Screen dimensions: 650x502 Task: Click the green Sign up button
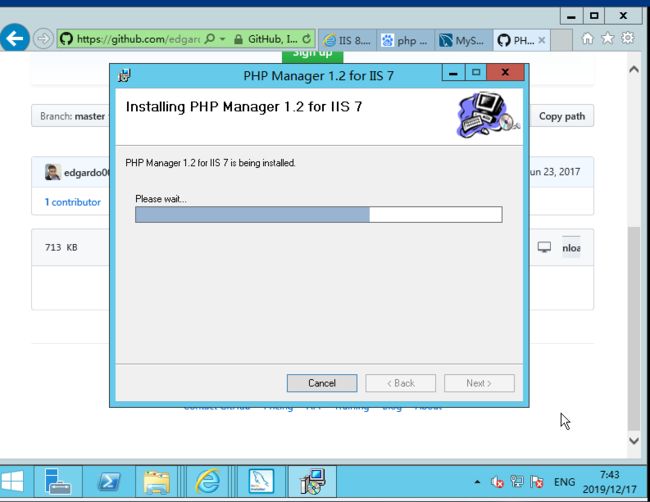pos(313,56)
